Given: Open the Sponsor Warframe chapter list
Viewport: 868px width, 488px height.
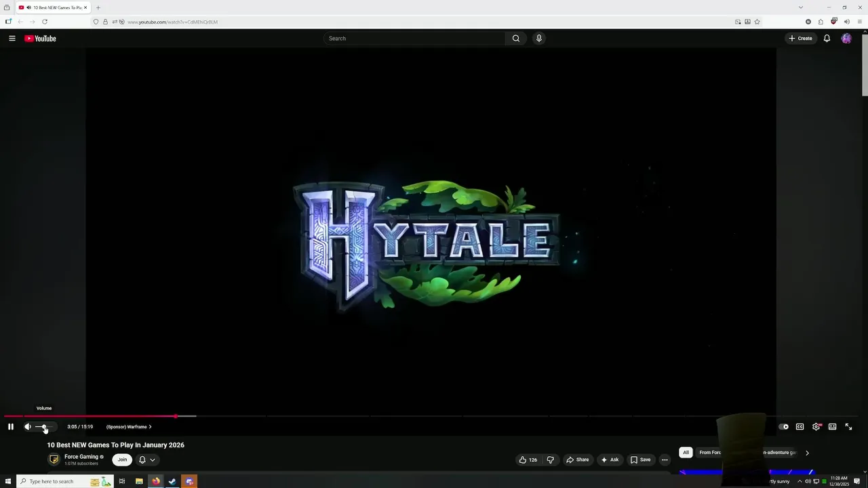Looking at the screenshot, I should point(129,427).
